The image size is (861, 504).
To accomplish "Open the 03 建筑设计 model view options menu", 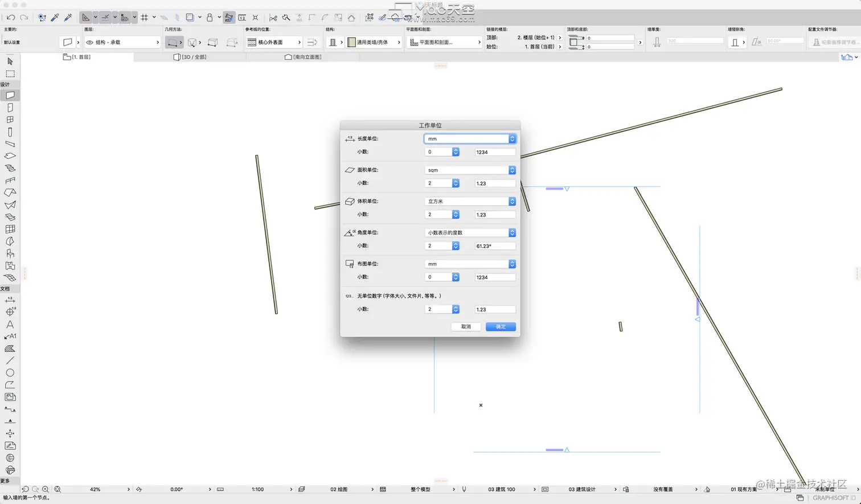I will [582, 489].
